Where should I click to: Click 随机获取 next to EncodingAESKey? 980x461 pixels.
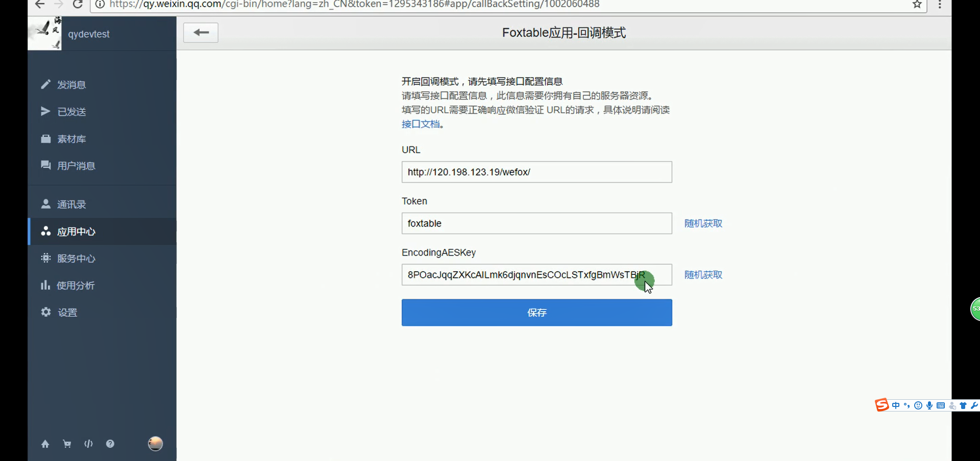tap(703, 275)
